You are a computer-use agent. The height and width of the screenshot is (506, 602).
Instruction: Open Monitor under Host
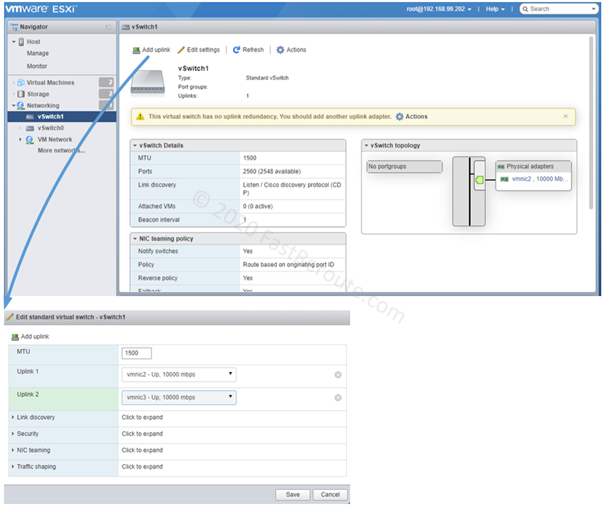[37, 66]
